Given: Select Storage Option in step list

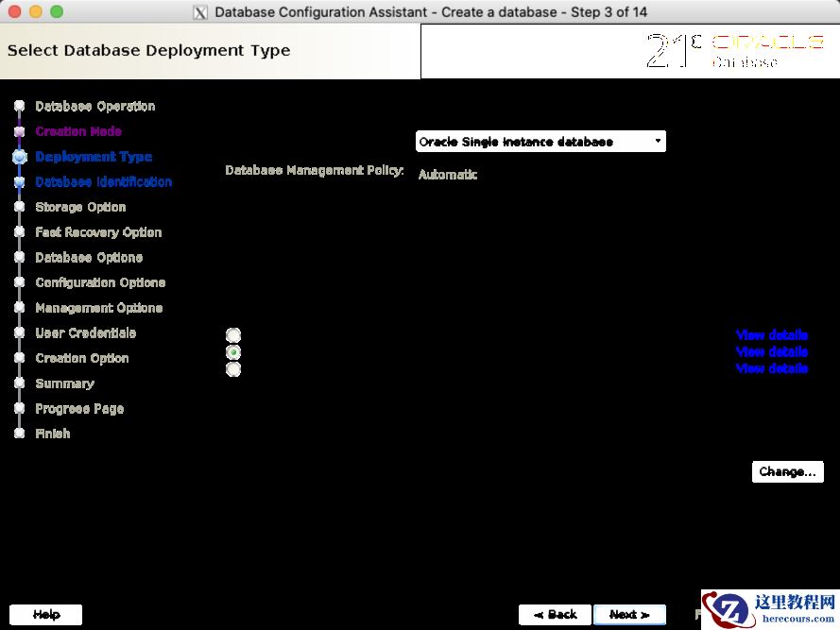Looking at the screenshot, I should tap(81, 207).
